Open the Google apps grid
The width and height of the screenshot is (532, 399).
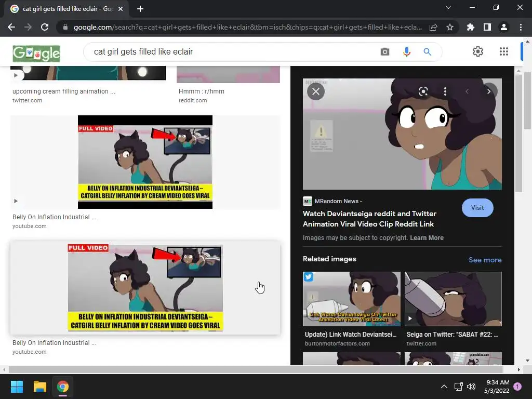pos(504,51)
